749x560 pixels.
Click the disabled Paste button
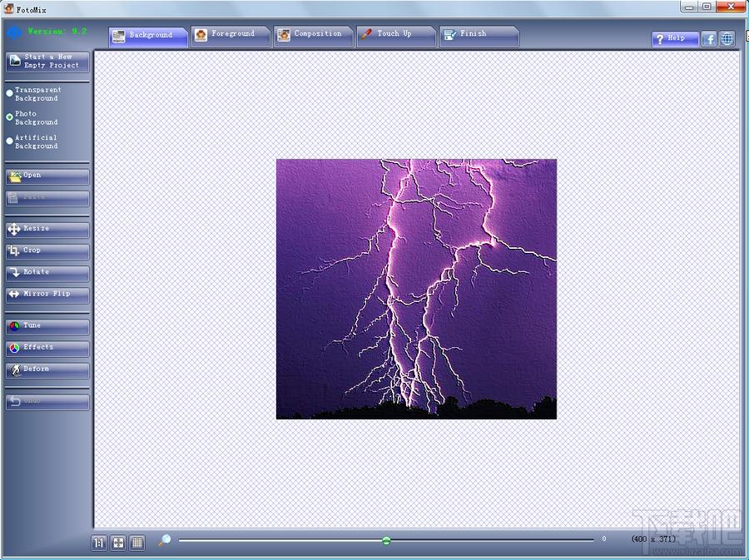tap(47, 198)
